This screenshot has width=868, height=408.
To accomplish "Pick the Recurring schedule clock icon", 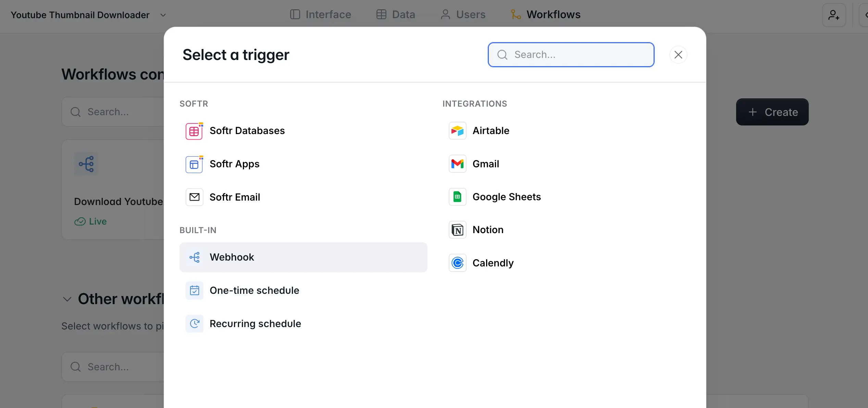I will click(x=194, y=324).
